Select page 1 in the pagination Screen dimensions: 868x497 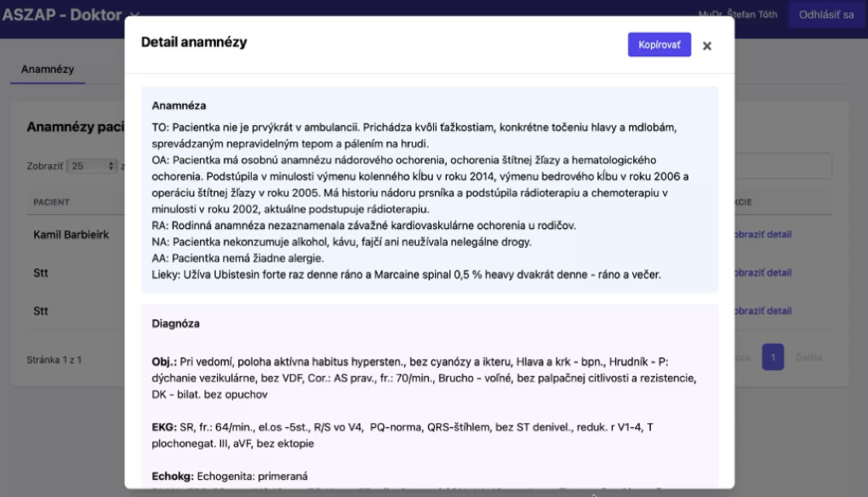click(x=772, y=357)
